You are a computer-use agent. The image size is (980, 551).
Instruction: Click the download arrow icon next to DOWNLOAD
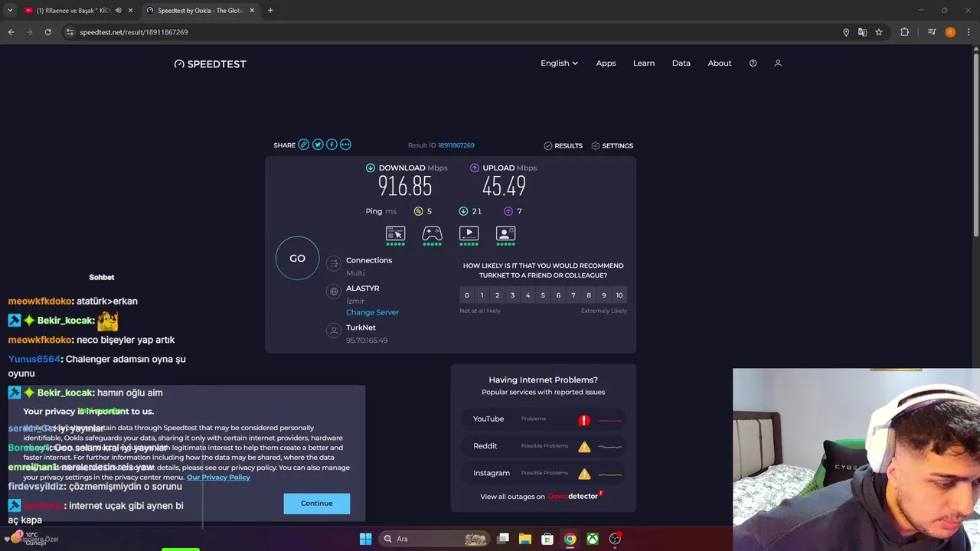371,168
